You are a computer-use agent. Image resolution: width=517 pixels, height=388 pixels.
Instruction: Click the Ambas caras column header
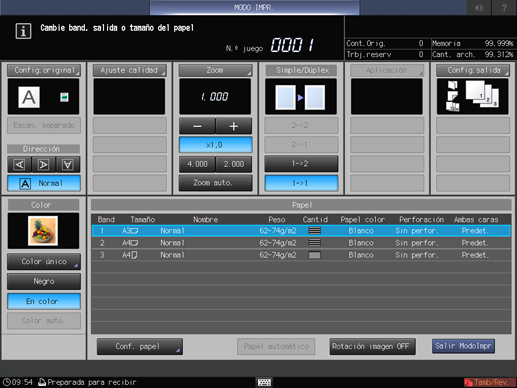click(x=476, y=220)
